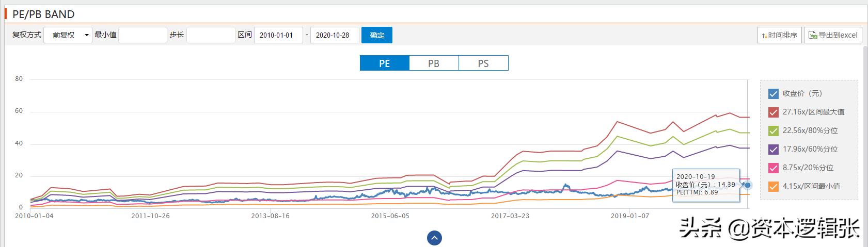This screenshot has width=868, height=247.
Task: Click the PE/PB BAND section title
Action: 43,14
